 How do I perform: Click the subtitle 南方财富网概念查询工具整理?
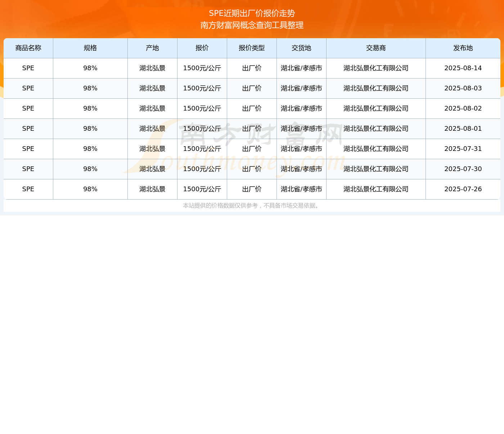tap(252, 25)
